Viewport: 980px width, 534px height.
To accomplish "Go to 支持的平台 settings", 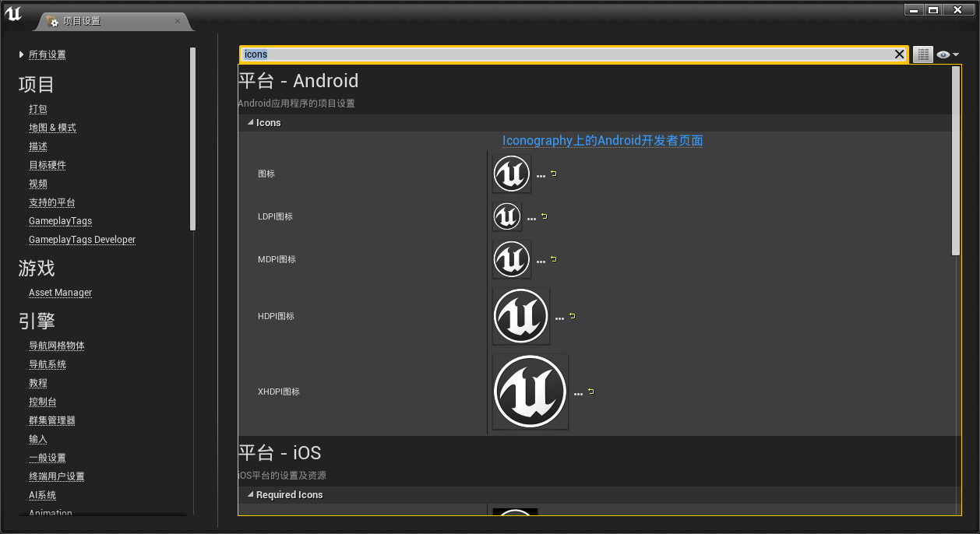I will (52, 202).
